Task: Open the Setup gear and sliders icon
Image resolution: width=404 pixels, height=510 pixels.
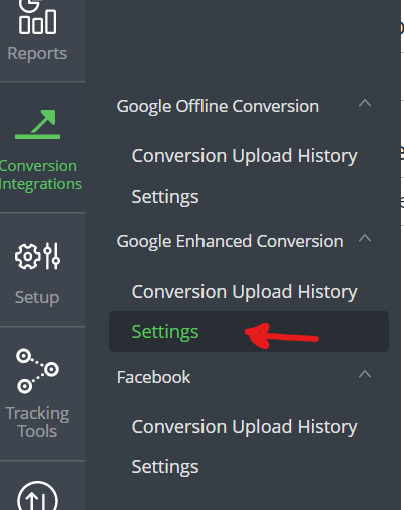Action: 37,256
